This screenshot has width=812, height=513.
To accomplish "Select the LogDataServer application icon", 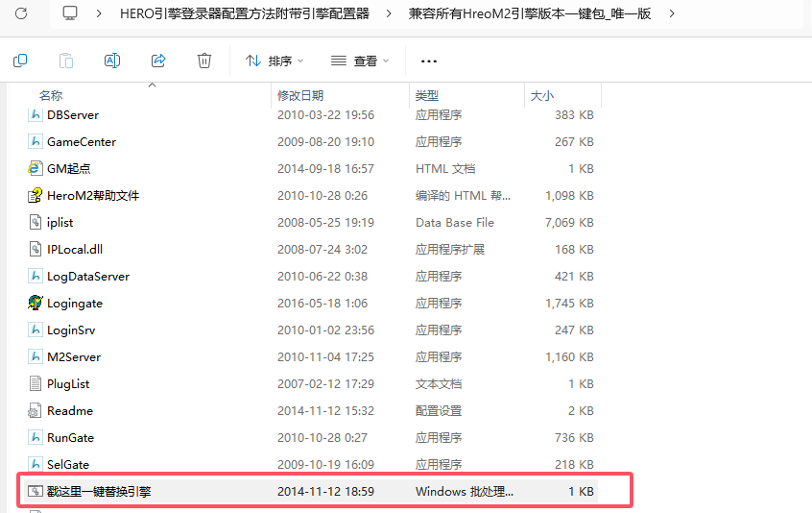I will [35, 276].
